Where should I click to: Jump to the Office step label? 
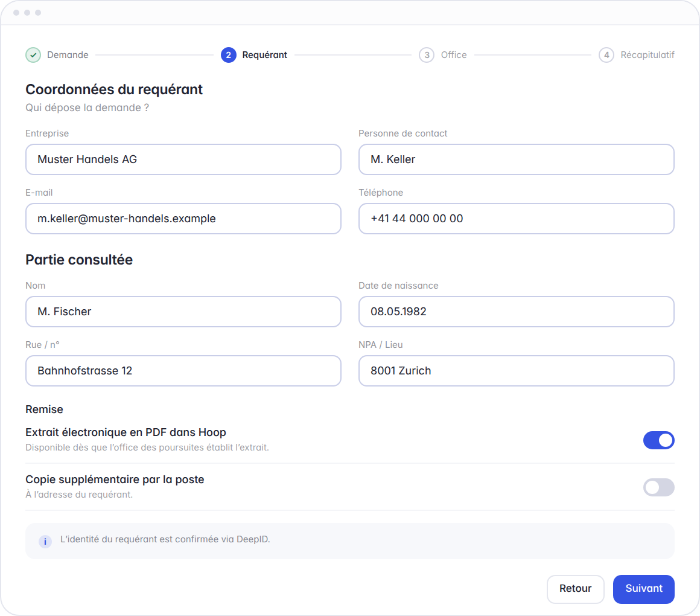tap(454, 55)
